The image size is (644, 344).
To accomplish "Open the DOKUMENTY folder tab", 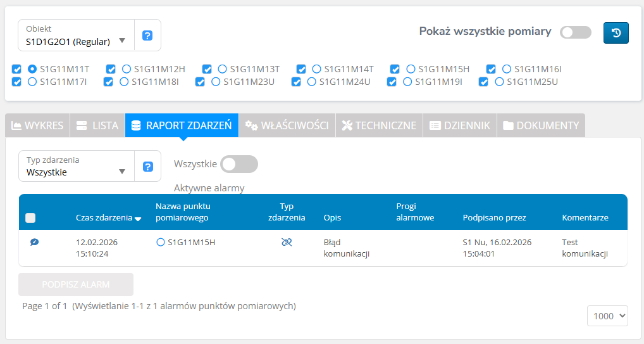I will [540, 125].
